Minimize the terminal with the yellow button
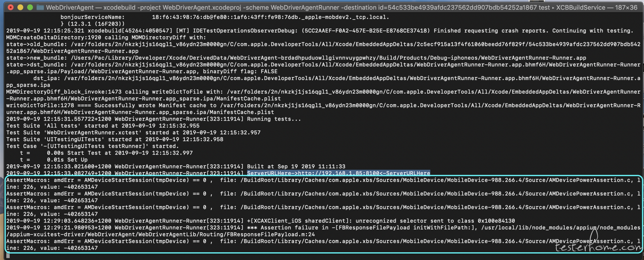The height and width of the screenshot is (260, 644). [20, 7]
